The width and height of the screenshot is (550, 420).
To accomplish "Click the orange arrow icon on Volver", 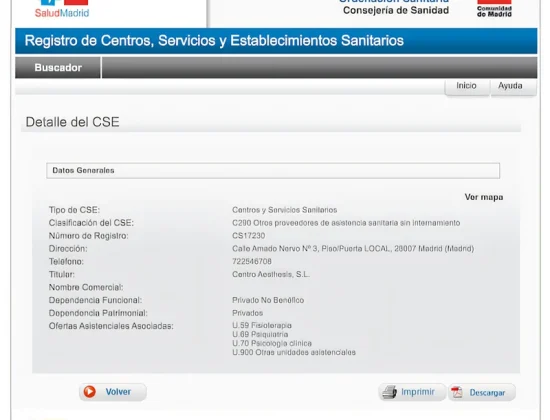I will coord(89,392).
